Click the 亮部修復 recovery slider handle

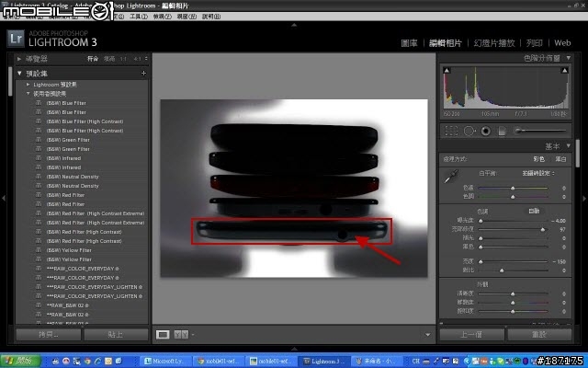click(x=543, y=229)
